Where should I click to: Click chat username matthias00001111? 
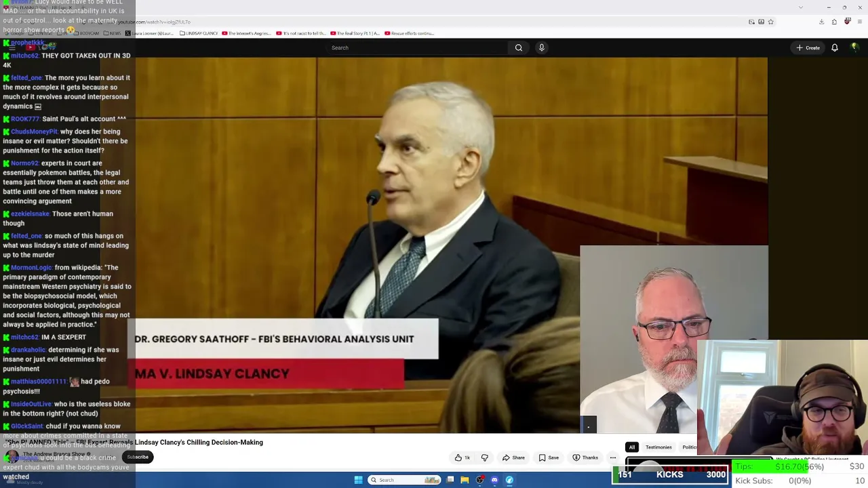[39, 382]
